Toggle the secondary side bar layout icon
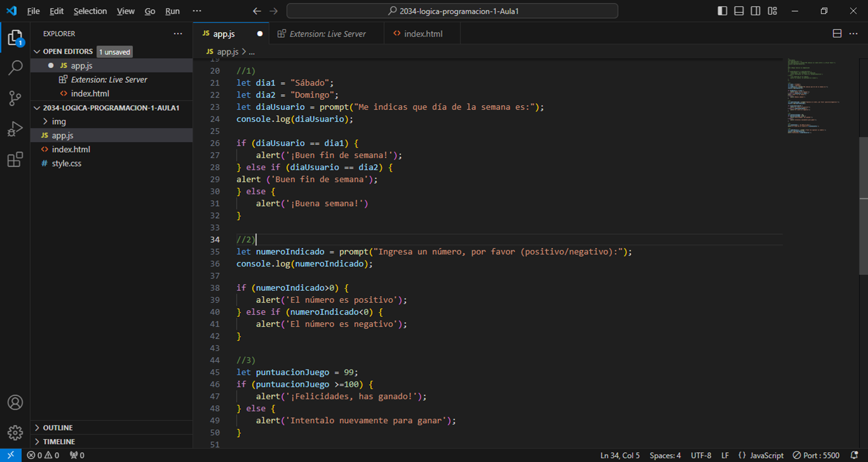 756,11
